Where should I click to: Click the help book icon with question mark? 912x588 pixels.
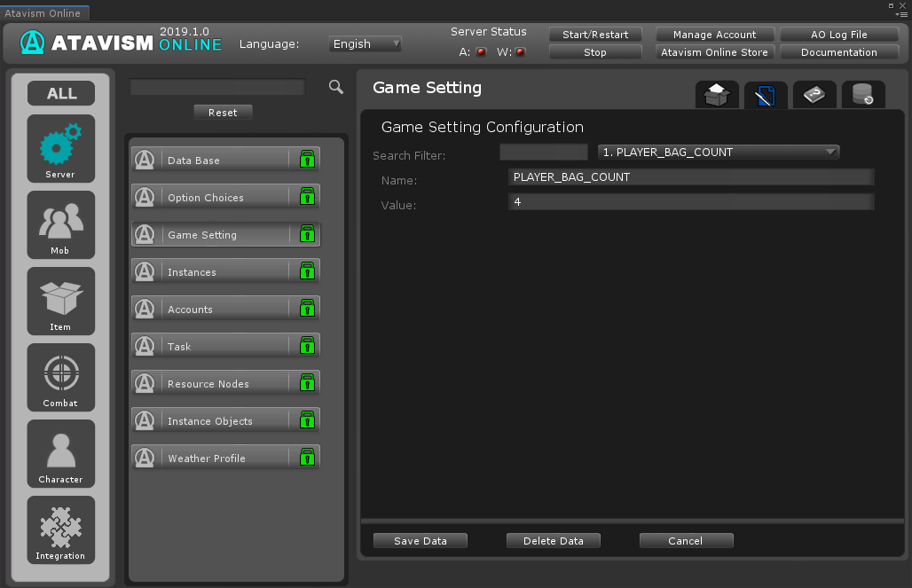[814, 95]
